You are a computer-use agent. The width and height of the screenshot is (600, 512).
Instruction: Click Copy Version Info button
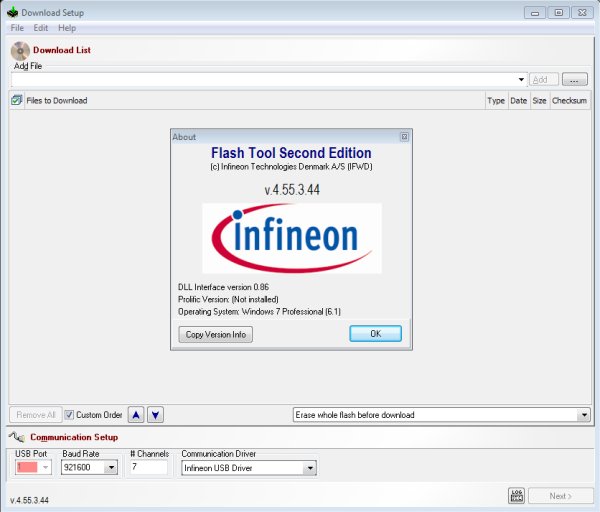215,334
